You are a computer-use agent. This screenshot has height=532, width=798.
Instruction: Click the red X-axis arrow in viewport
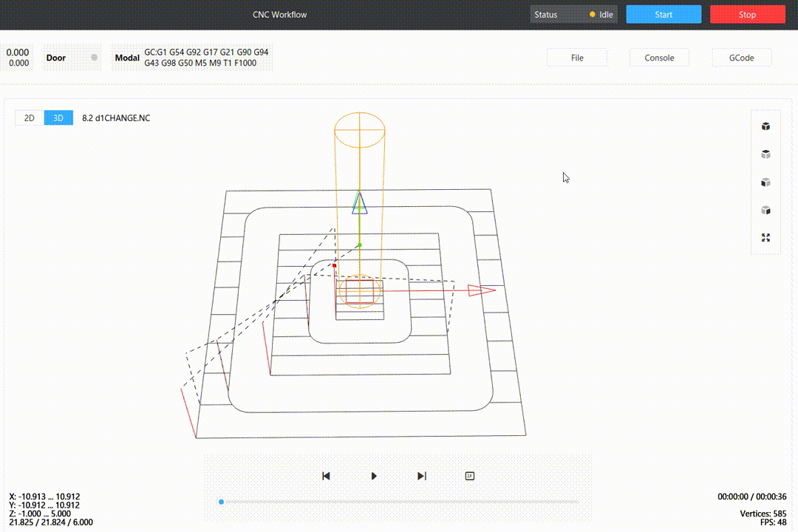tap(481, 290)
